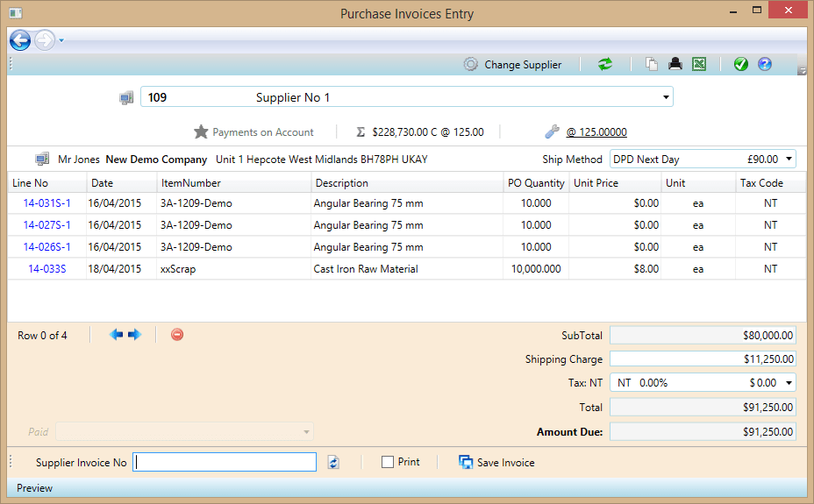Click the refresh icon beside invoice number
Image resolution: width=814 pixels, height=504 pixels.
pyautogui.click(x=333, y=462)
